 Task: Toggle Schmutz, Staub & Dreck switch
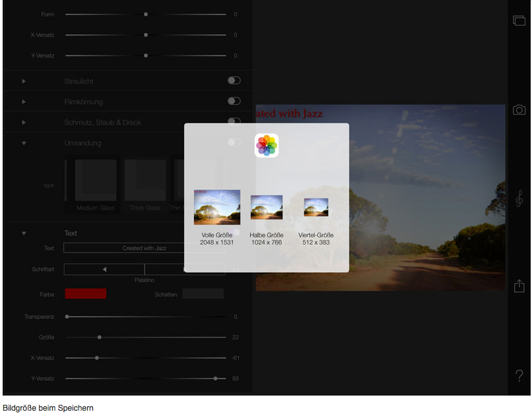[234, 121]
